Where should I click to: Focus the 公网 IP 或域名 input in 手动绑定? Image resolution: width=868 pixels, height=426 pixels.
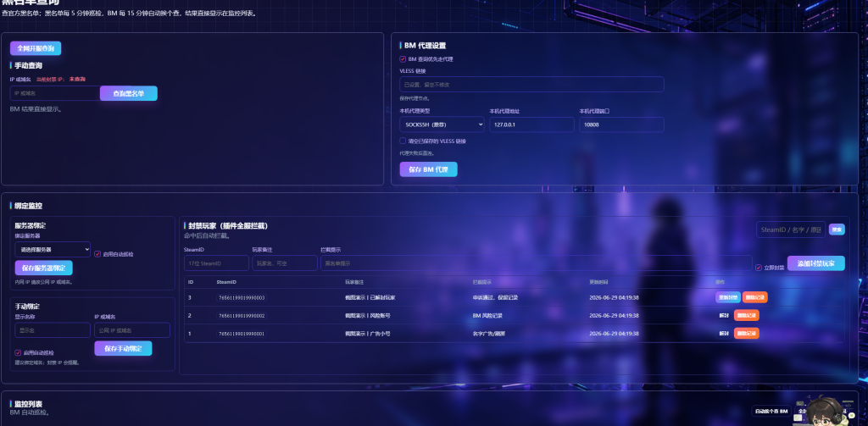click(132, 330)
